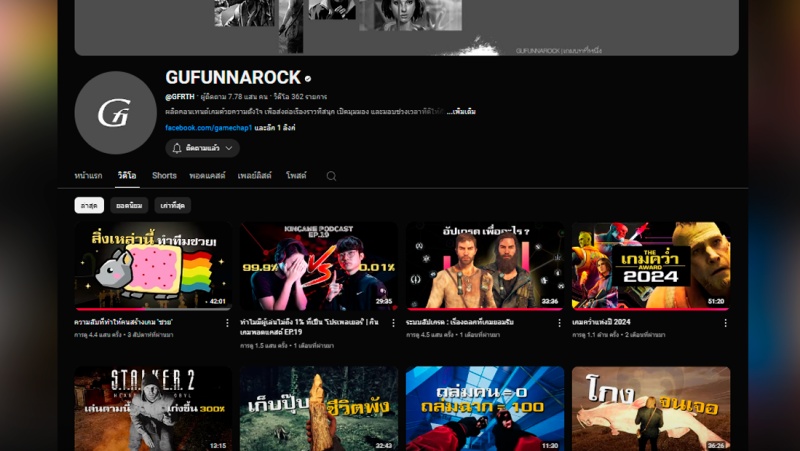Open the เกมคว่ำ Award 2024 thumbnail

pyautogui.click(x=651, y=266)
